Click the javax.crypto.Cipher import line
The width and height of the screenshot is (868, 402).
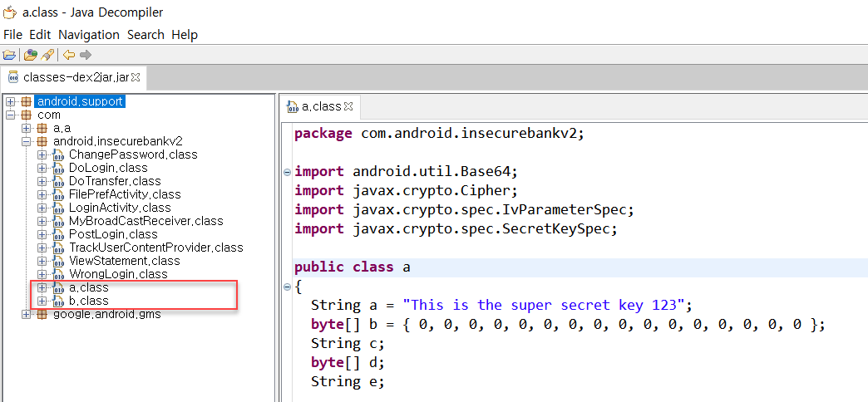[x=405, y=191]
